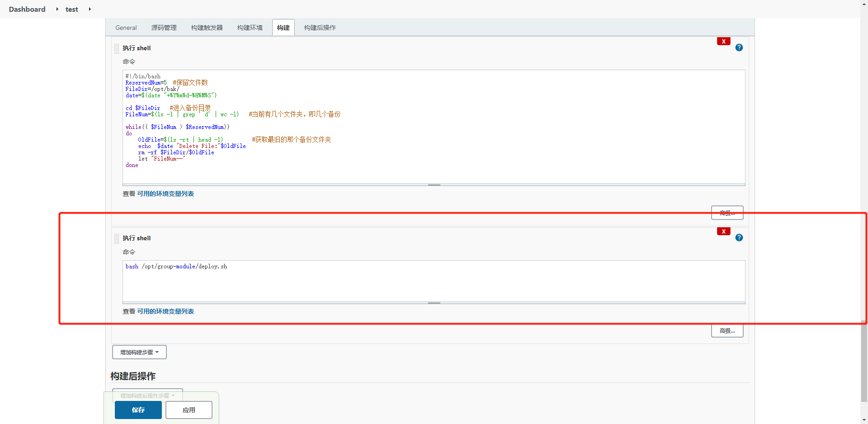Expand the breadcrumb arrow after test

pyautogui.click(x=90, y=9)
